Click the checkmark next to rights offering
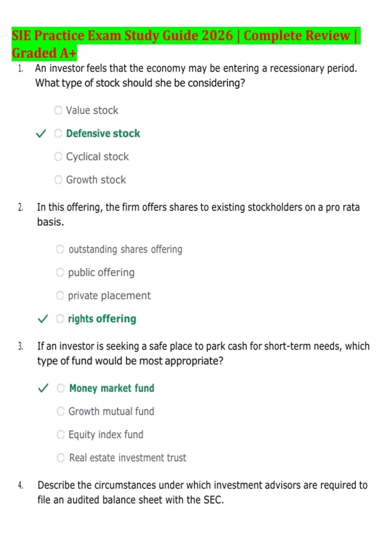Image resolution: width=392 pixels, height=556 pixels. point(43,319)
